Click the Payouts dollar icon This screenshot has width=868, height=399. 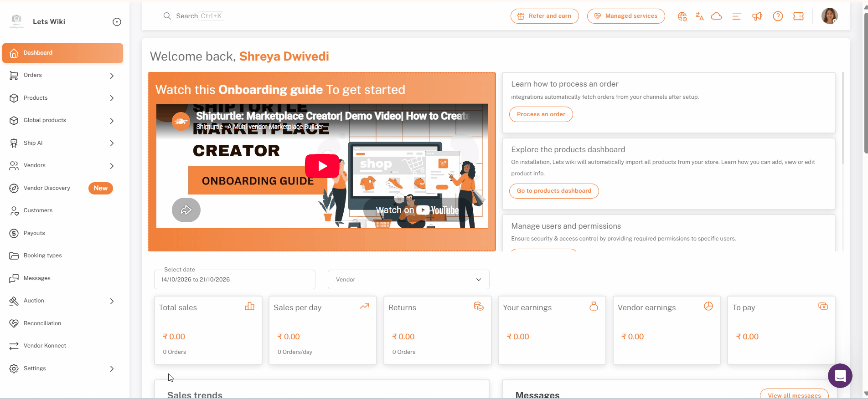click(14, 233)
